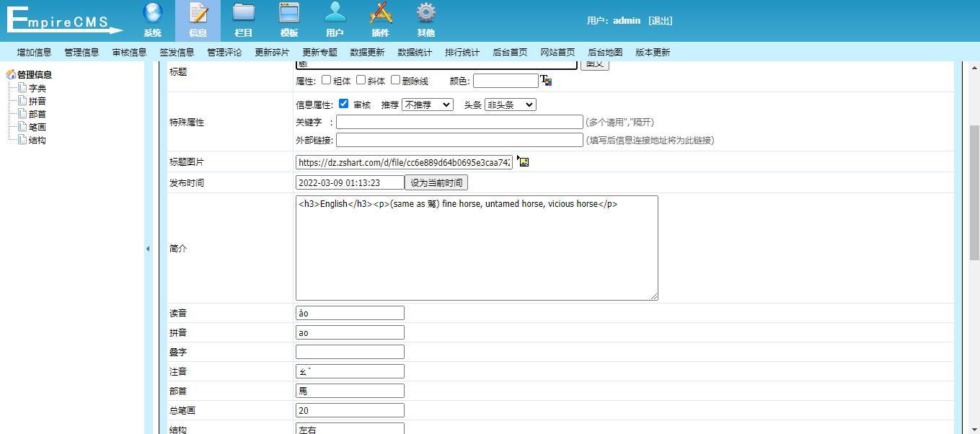Open 更新碎片 menu item
The width and height of the screenshot is (980, 434).
272,52
